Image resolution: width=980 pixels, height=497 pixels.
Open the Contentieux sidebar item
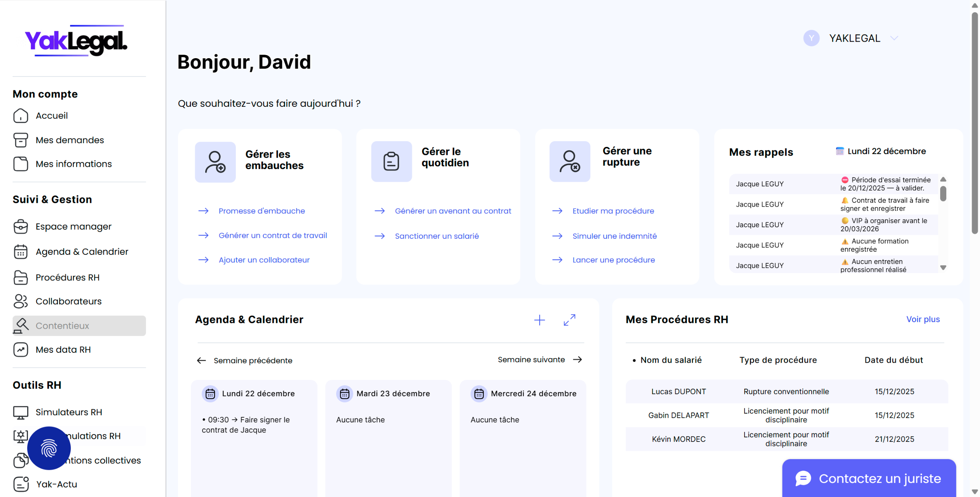[x=62, y=326]
